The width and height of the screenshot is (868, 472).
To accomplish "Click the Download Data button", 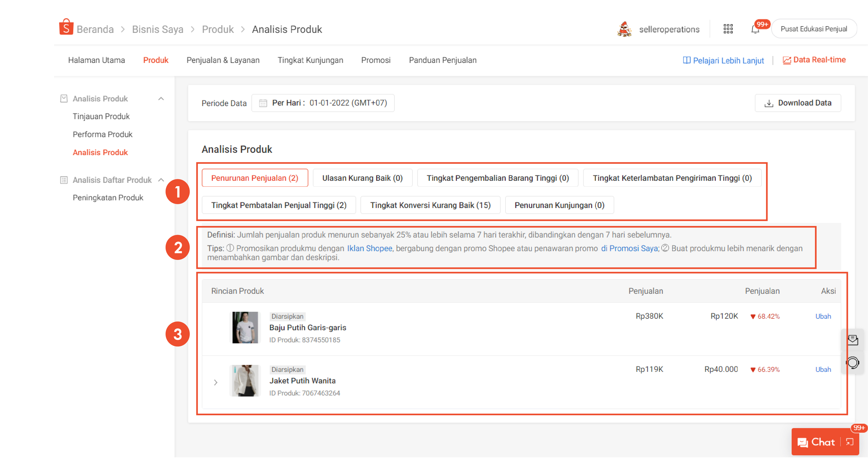I will coord(797,103).
